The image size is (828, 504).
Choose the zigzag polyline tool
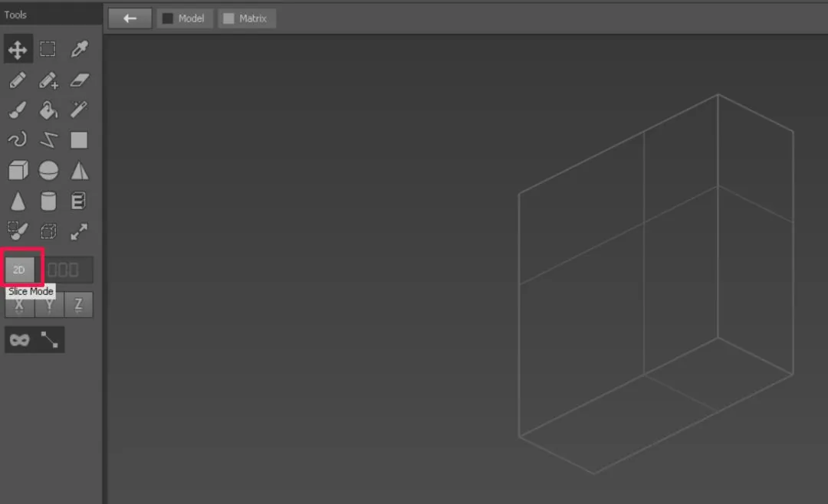point(48,140)
